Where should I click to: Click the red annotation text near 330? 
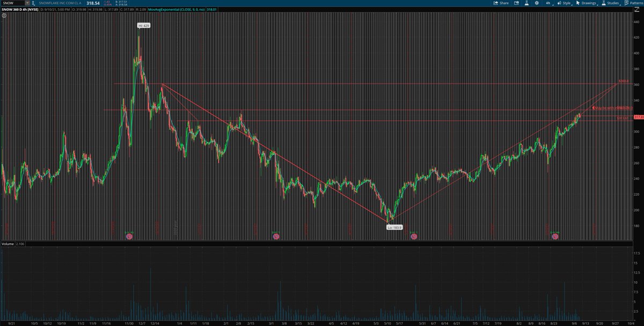coord(611,108)
